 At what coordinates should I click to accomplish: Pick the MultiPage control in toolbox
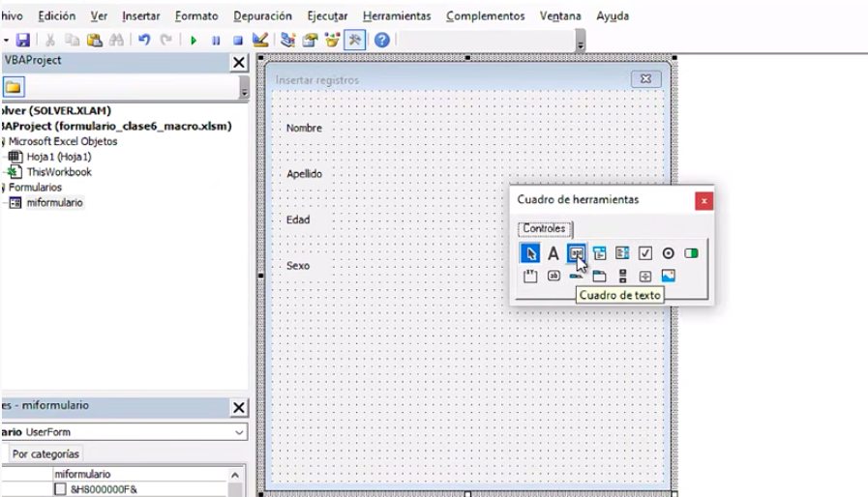click(x=600, y=276)
